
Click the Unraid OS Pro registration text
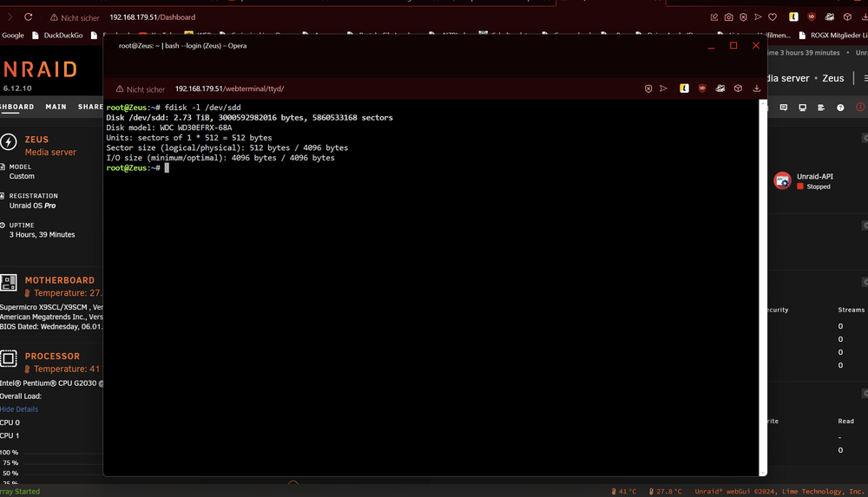[32, 206]
